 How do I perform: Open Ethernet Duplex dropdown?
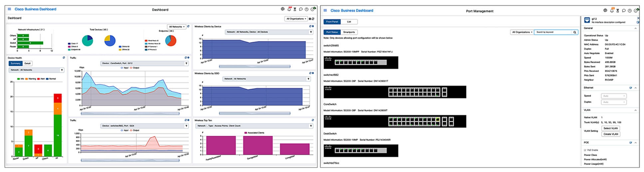pos(614,102)
